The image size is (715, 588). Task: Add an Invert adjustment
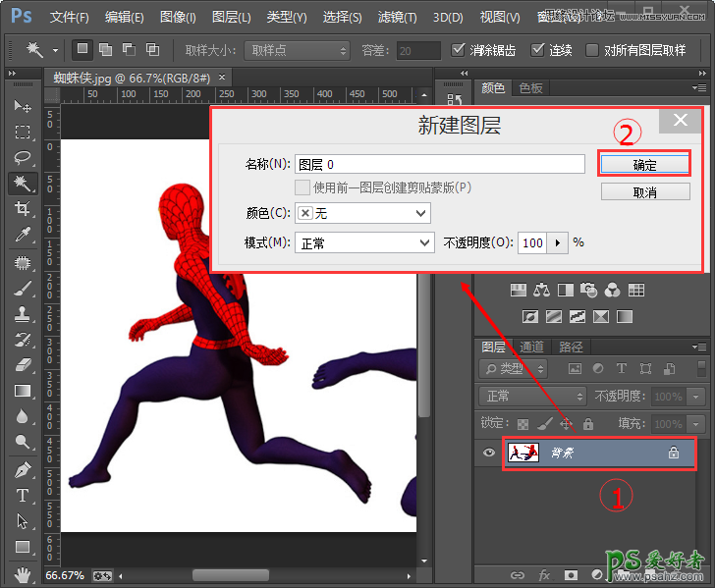[530, 316]
